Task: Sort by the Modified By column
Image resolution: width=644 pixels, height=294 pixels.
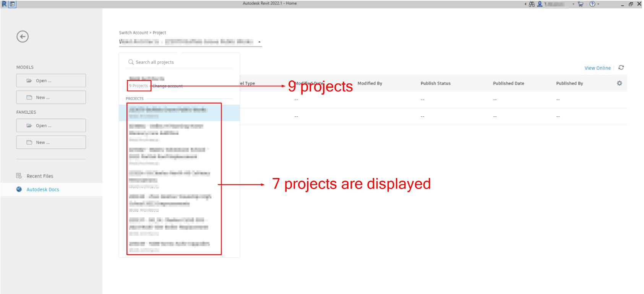Action: click(x=370, y=83)
